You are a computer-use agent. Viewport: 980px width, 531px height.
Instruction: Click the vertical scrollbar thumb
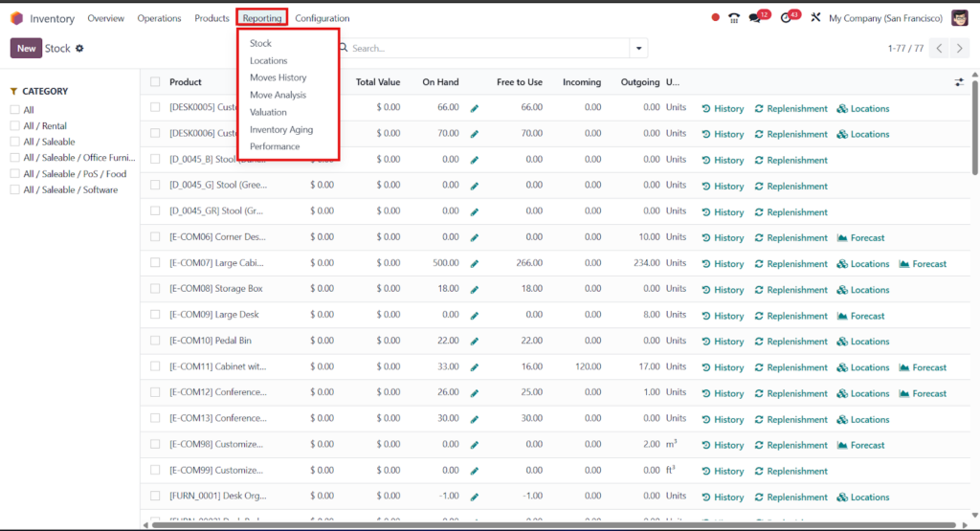click(x=975, y=128)
